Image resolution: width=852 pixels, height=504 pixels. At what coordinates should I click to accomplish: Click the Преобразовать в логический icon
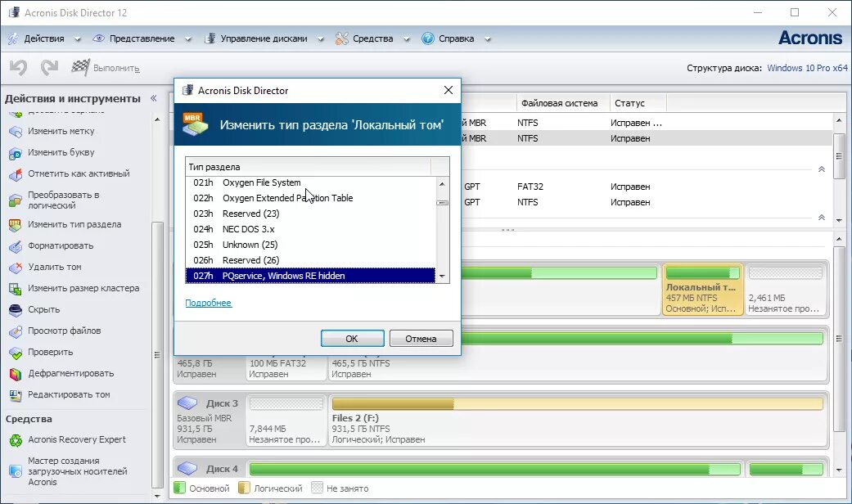[x=16, y=200]
